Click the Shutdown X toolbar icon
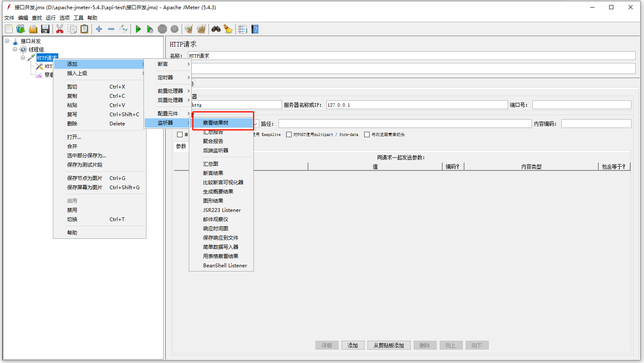 tap(175, 29)
